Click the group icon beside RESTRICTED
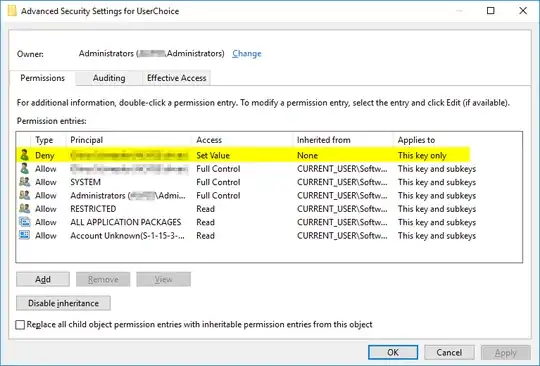This screenshot has width=540, height=366. pos(24,208)
